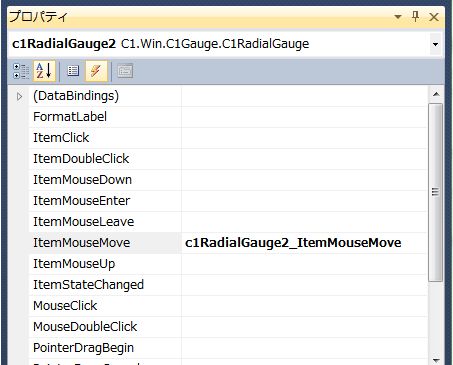Viewport: 453px width, 365px height.
Task: Open the window position dropdown arrow
Action: click(397, 16)
